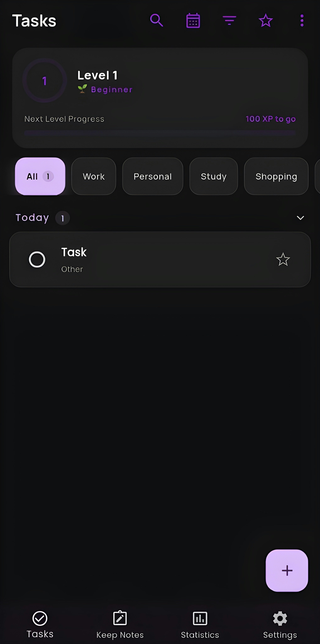Open the filter icon in the top bar
The height and width of the screenshot is (644, 320).
229,20
